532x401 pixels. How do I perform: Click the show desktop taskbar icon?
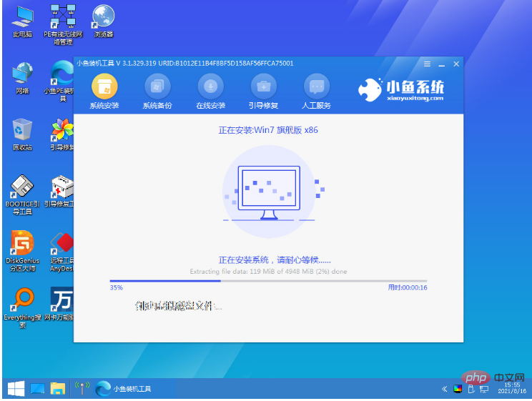coord(37,389)
